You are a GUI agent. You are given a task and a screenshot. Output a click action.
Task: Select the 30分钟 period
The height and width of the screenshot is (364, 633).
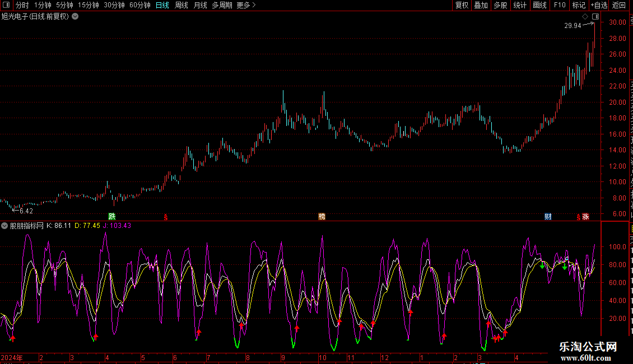[114, 5]
